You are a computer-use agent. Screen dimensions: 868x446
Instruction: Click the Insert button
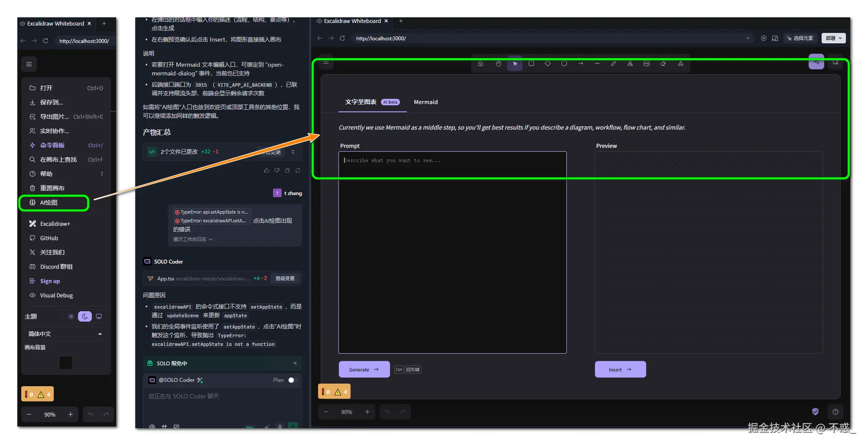point(620,369)
